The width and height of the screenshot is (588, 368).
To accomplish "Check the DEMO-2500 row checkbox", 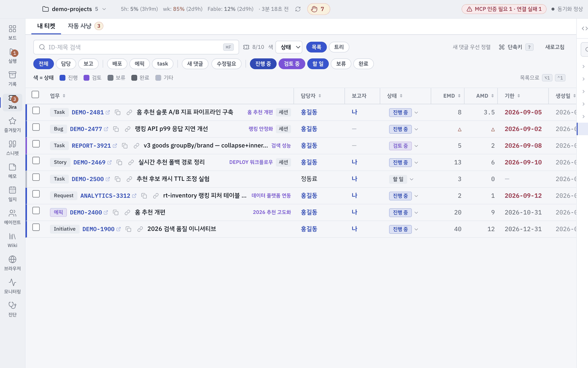I will pos(36,177).
